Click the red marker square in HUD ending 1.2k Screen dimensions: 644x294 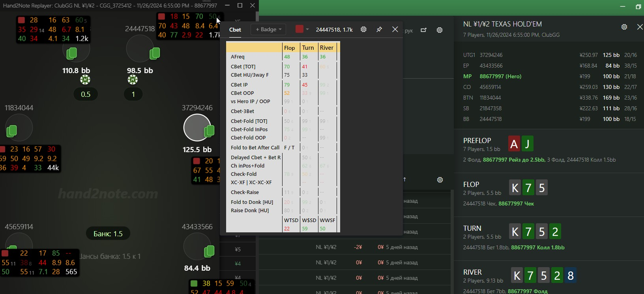pyautogui.click(x=21, y=20)
